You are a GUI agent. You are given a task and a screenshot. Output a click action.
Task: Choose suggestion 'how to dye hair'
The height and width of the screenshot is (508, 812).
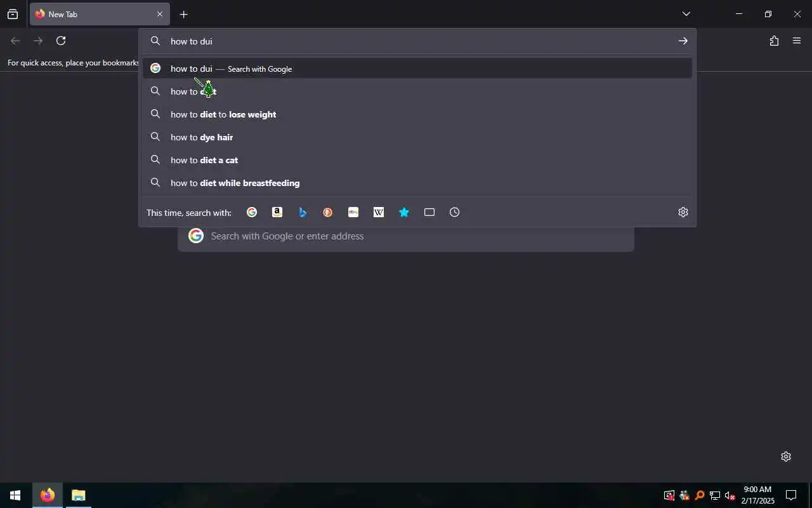click(x=417, y=137)
